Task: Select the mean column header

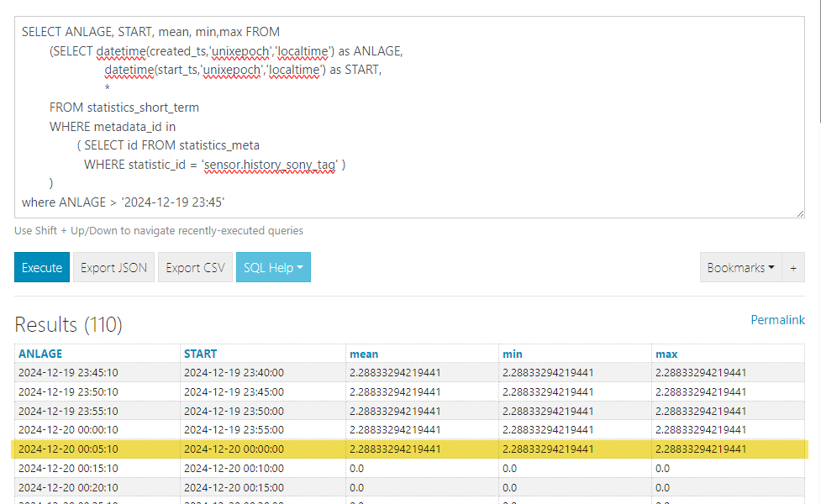Action: [364, 354]
